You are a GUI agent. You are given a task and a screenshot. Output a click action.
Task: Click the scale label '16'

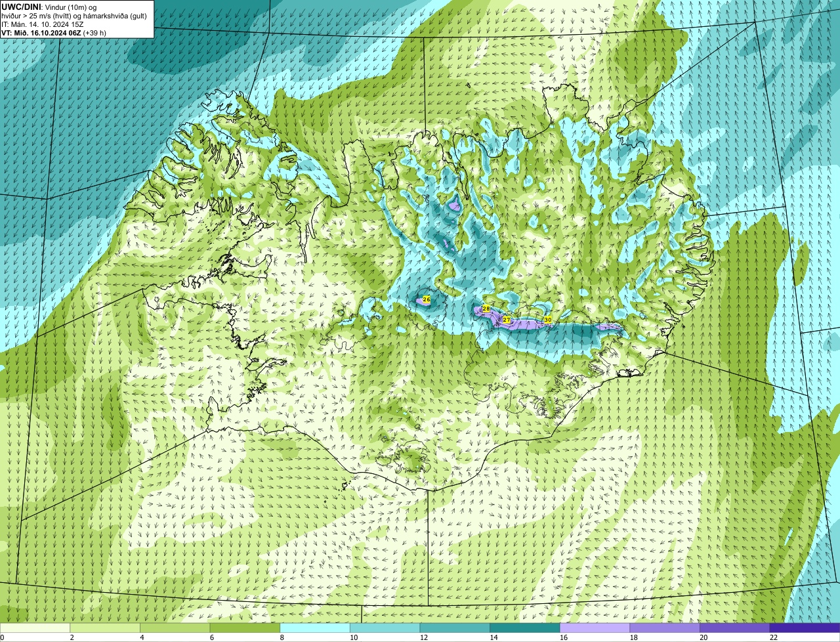(564, 637)
